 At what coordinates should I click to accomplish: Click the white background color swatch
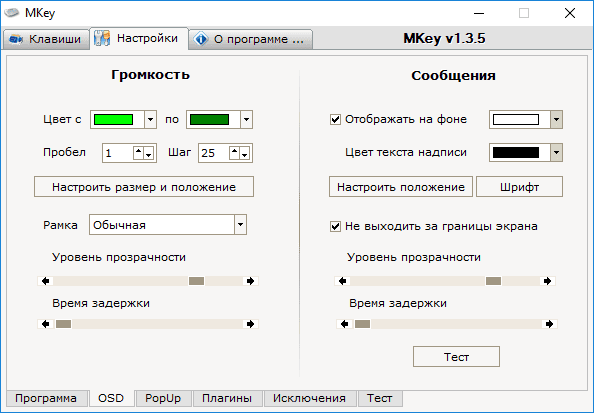click(516, 120)
